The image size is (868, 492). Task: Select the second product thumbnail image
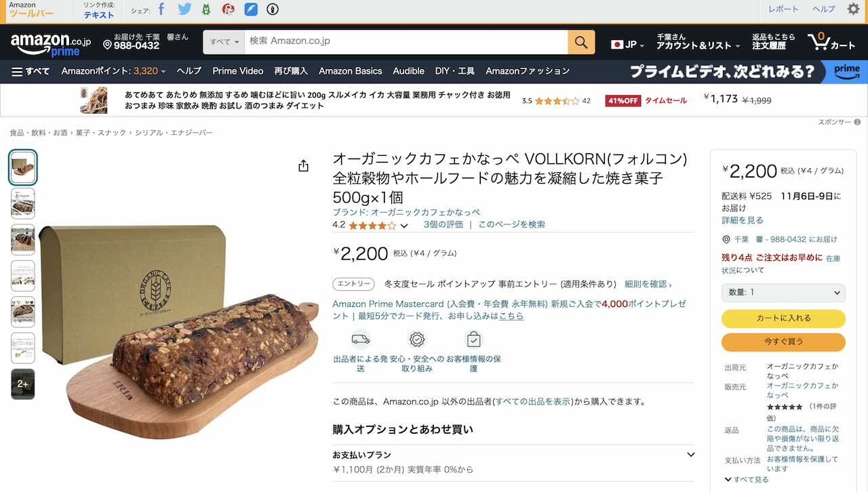point(22,203)
